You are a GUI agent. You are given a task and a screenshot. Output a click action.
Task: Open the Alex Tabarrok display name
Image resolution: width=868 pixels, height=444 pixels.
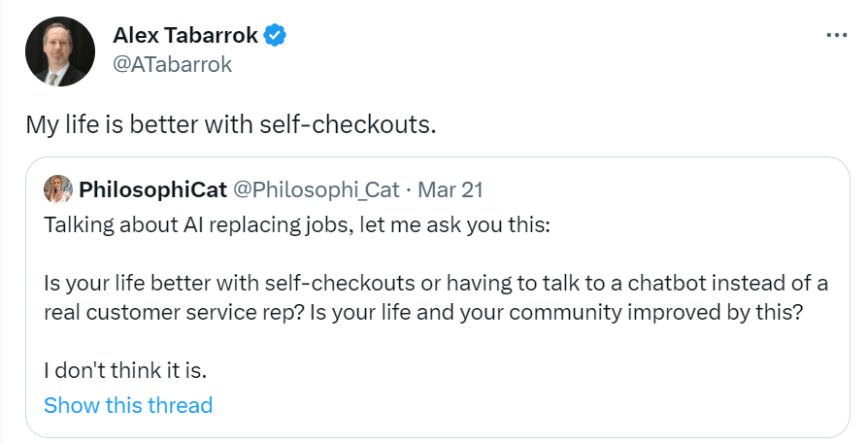185,35
